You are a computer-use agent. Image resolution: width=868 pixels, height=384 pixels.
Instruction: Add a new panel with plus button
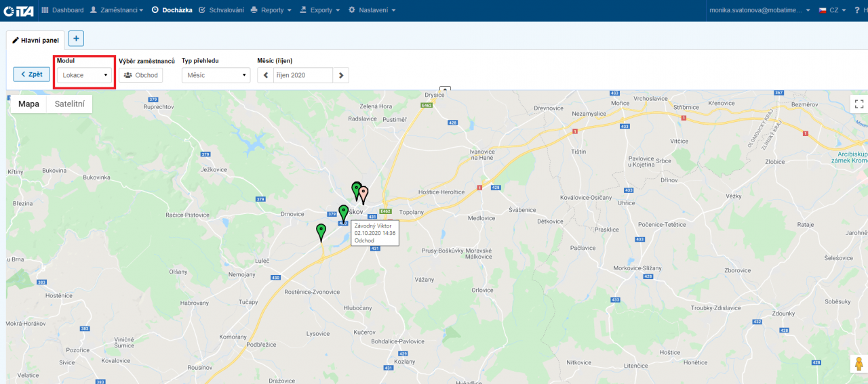tap(76, 39)
